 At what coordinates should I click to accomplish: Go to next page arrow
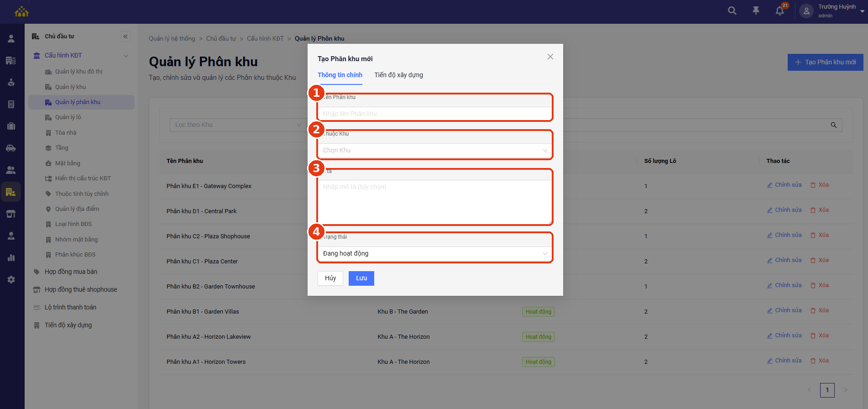tap(845, 390)
